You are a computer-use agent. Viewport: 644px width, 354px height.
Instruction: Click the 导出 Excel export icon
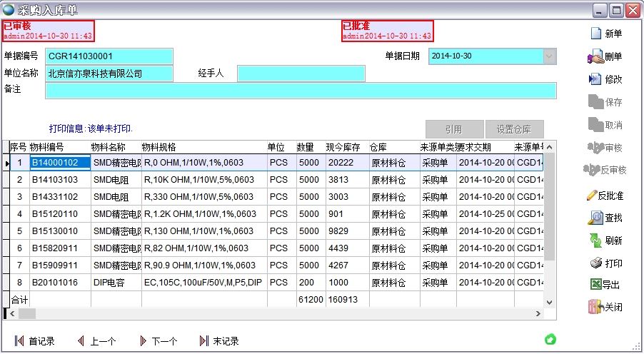595,284
